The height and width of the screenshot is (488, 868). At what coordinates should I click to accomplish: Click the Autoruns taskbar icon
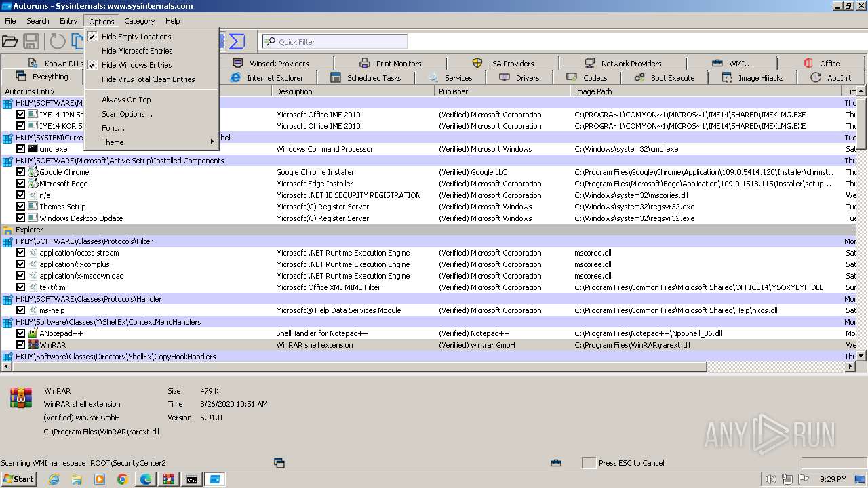click(x=215, y=479)
